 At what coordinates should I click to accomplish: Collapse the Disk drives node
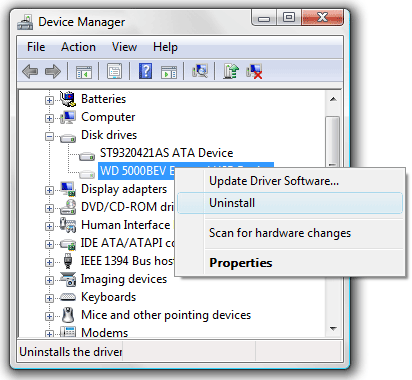pyautogui.click(x=49, y=136)
